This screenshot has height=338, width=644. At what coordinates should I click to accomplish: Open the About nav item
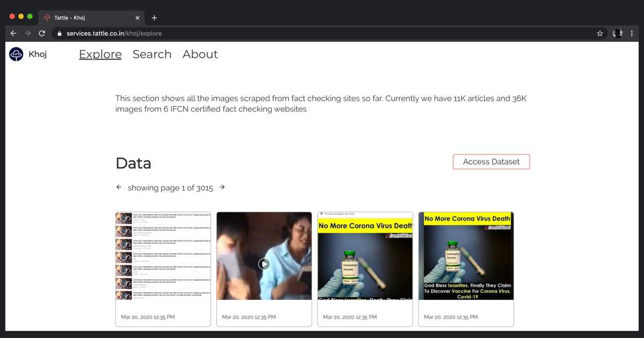(200, 54)
